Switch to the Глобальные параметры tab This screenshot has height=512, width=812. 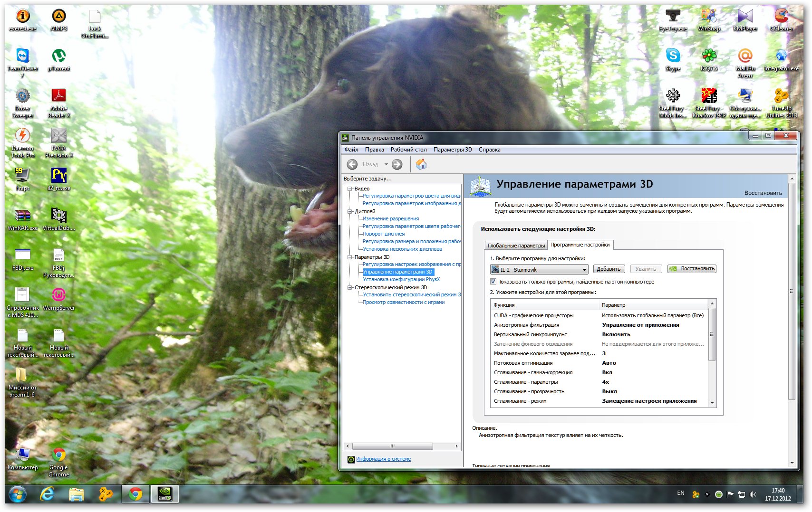[x=516, y=246]
